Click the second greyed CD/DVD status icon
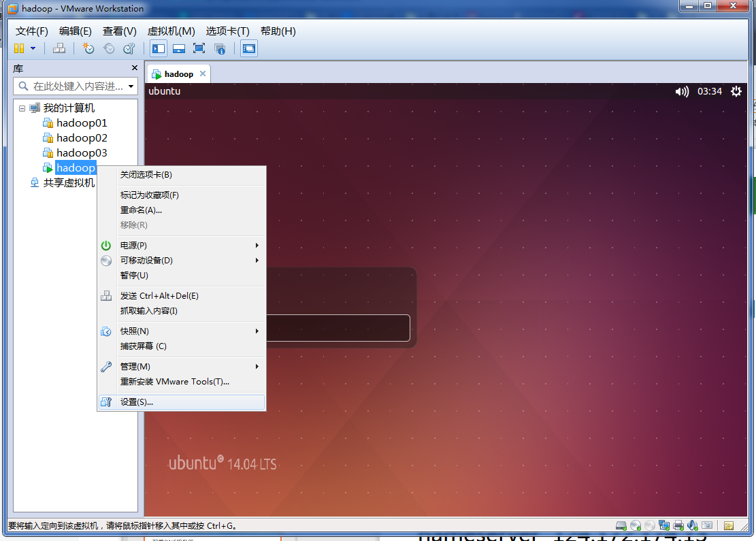The image size is (756, 541). click(x=650, y=525)
